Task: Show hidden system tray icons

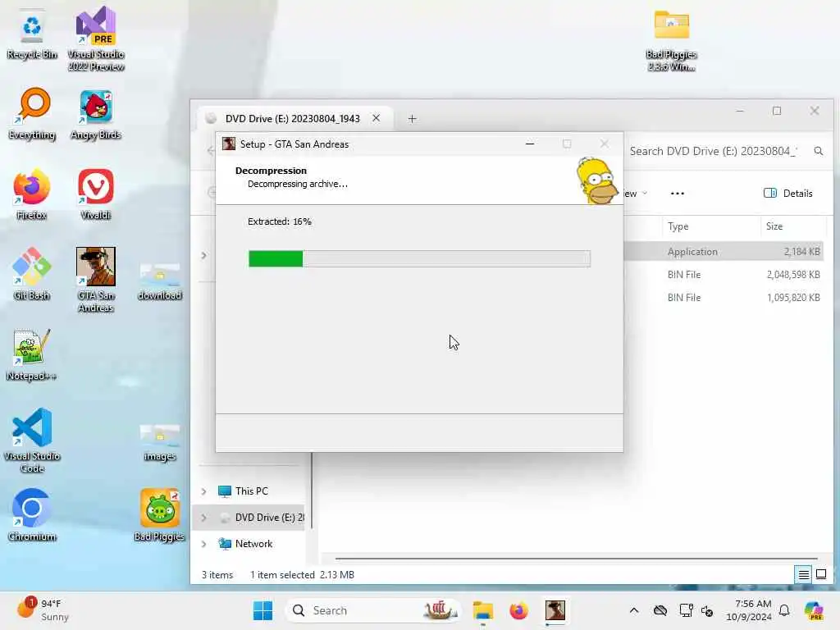Action: pos(634,610)
